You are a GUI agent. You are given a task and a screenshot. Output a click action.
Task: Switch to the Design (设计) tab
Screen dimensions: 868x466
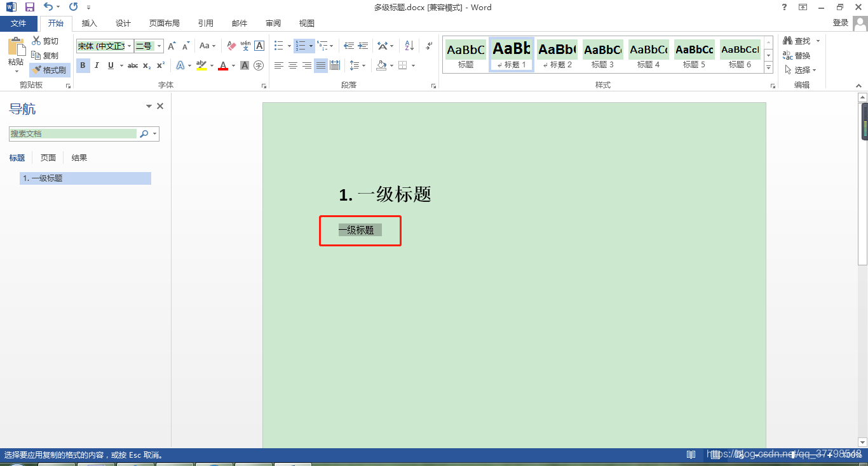coord(123,23)
